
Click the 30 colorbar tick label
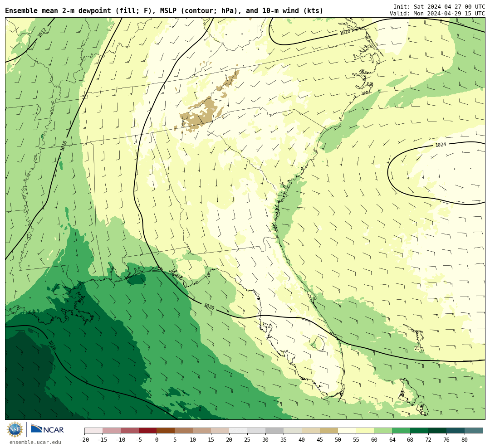click(265, 440)
